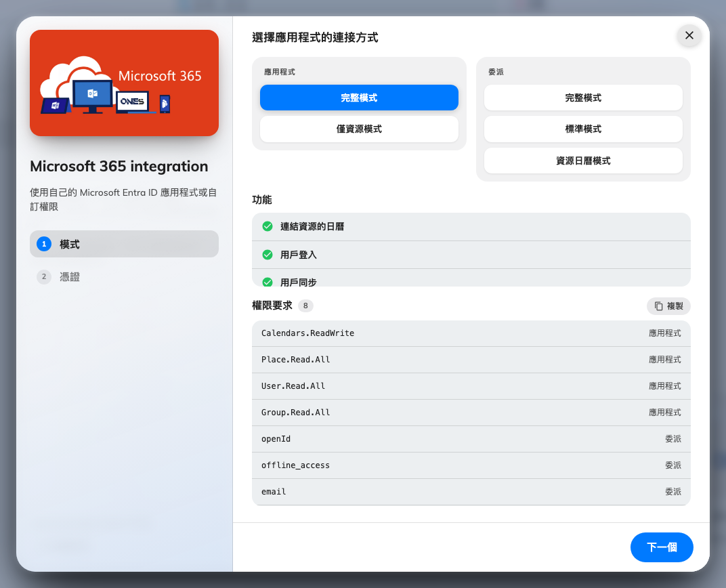
Task: Click the 委派 group label
Action: click(x=496, y=72)
